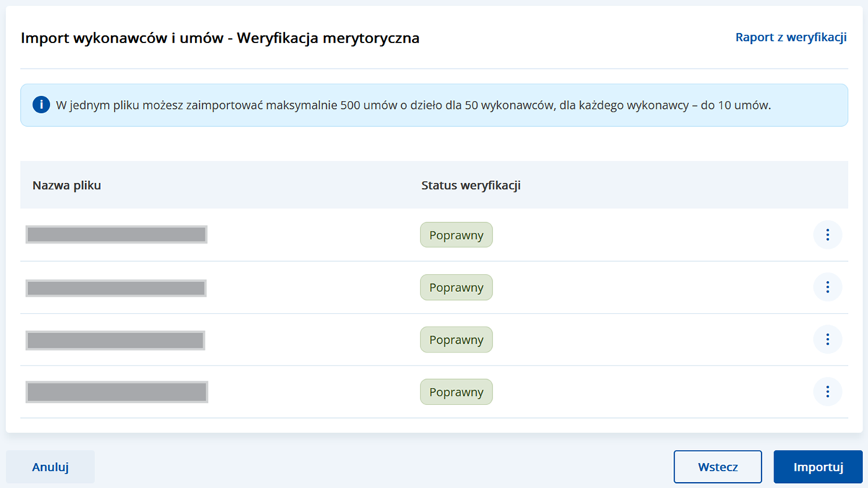The image size is (868, 488).
Task: Click the info banner text about 500 umów
Action: (x=413, y=105)
